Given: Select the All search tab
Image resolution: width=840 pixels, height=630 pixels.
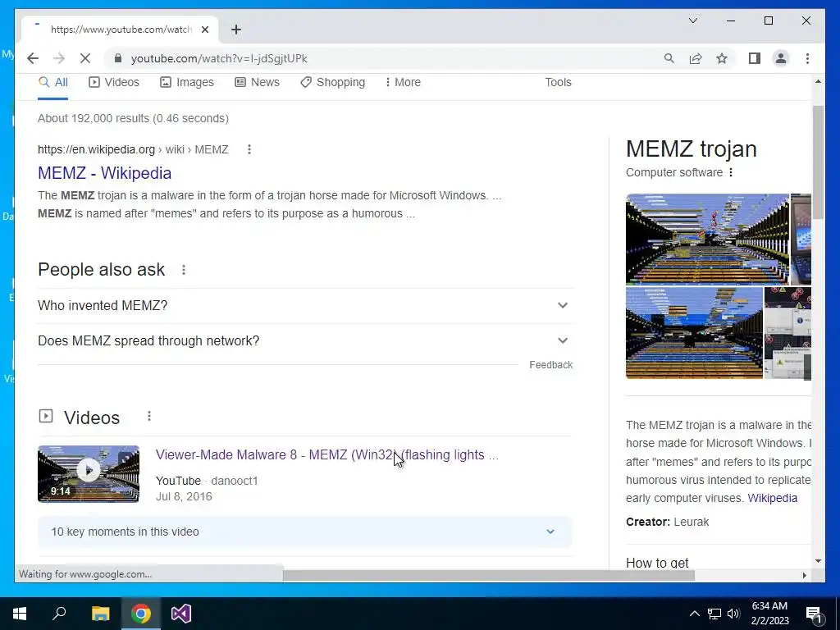Looking at the screenshot, I should coord(53,83).
